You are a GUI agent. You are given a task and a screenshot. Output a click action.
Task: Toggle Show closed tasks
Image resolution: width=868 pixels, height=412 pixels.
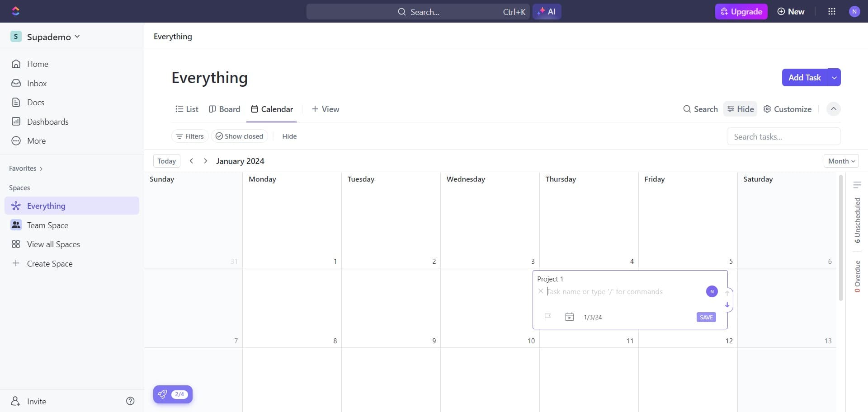239,136
